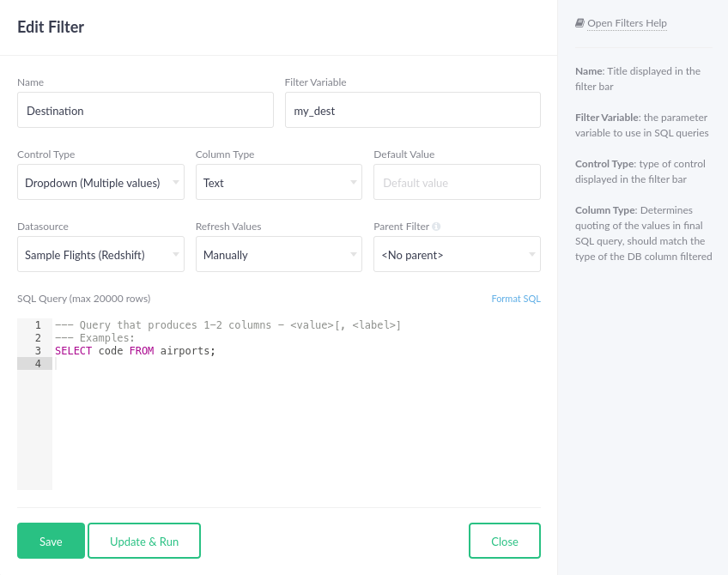This screenshot has height=575, width=728.
Task: Click line number 1 in the gutter
Action: click(x=38, y=325)
